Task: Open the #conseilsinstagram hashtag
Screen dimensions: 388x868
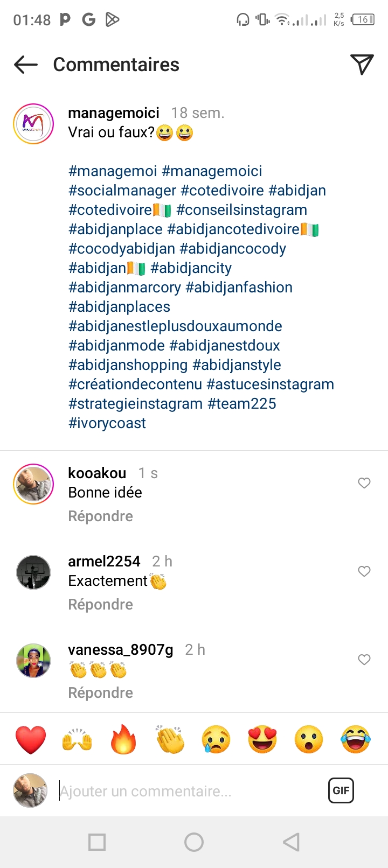Action: coord(241,210)
